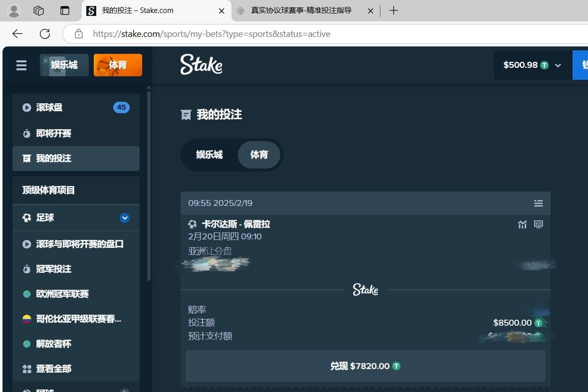Click 查看全部 view all in sidebar
Viewport: 588px width, 392px height.
76,369
